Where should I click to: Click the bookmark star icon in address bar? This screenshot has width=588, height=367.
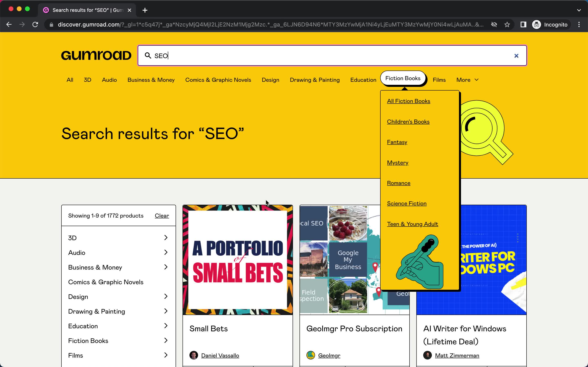click(507, 24)
